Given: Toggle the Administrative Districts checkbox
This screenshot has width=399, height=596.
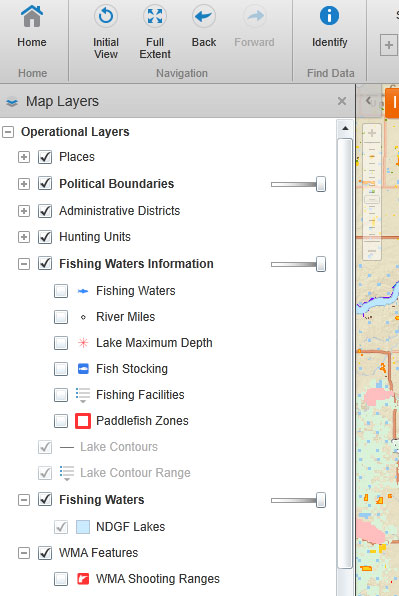Looking at the screenshot, I should click(x=45, y=211).
